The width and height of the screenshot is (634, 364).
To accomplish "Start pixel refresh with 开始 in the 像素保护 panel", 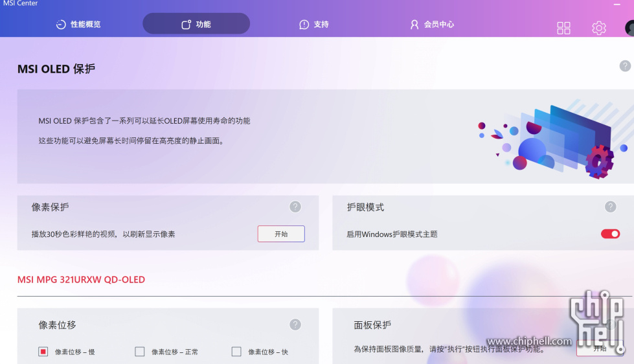I will point(281,234).
